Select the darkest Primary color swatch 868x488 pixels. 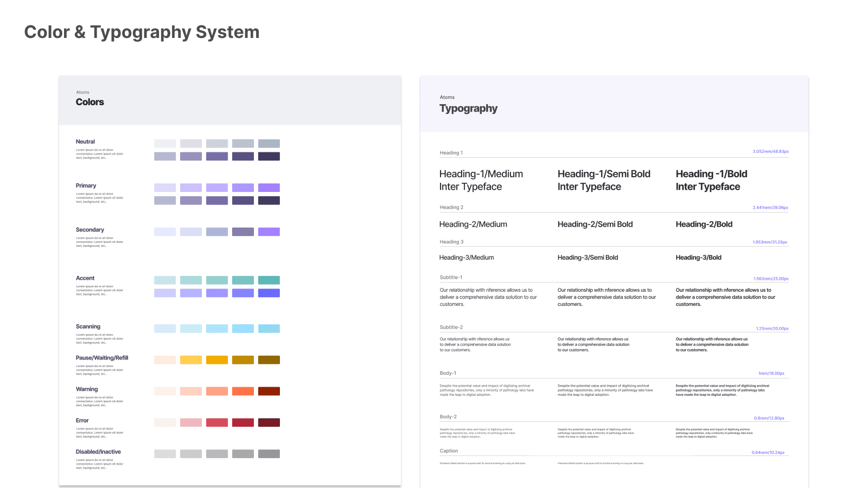tap(269, 201)
